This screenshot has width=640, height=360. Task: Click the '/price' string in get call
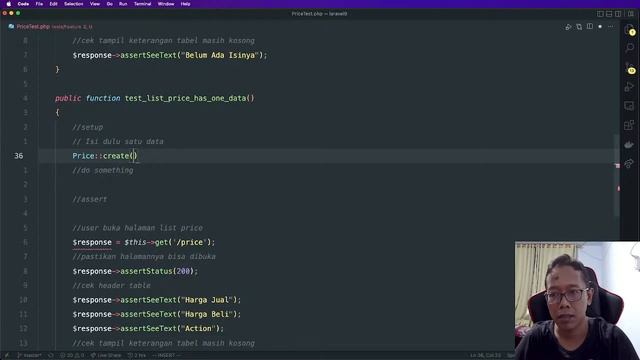click(x=188, y=242)
